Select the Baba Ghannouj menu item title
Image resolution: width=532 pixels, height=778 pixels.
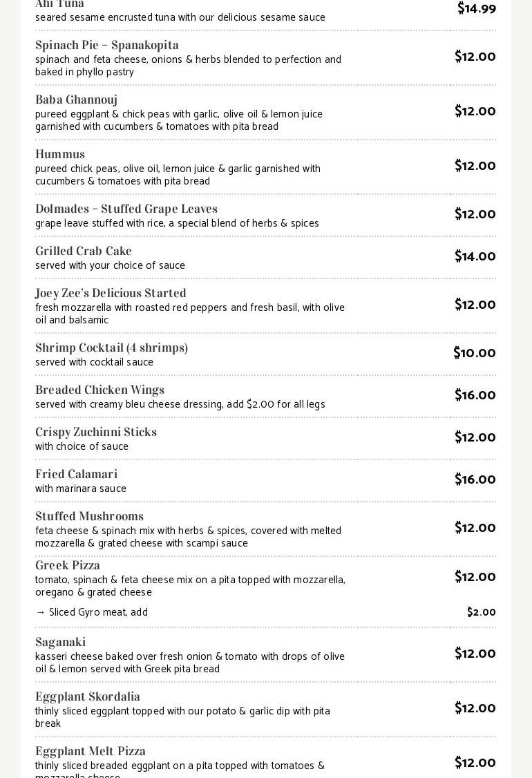click(76, 100)
